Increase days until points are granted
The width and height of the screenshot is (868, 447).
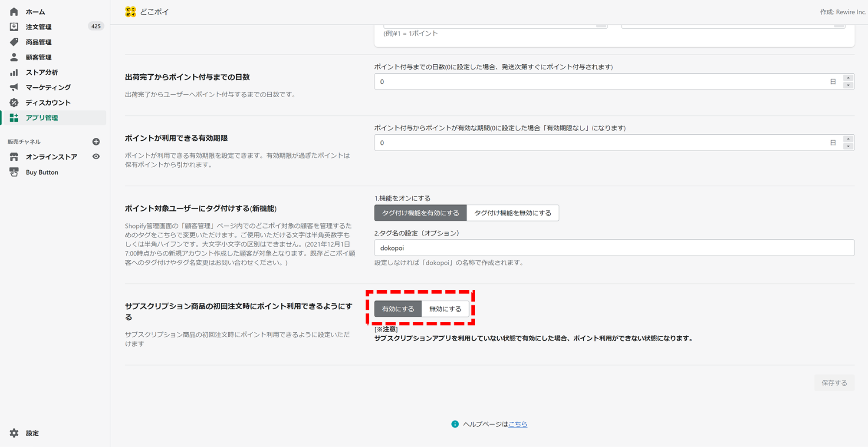848,78
